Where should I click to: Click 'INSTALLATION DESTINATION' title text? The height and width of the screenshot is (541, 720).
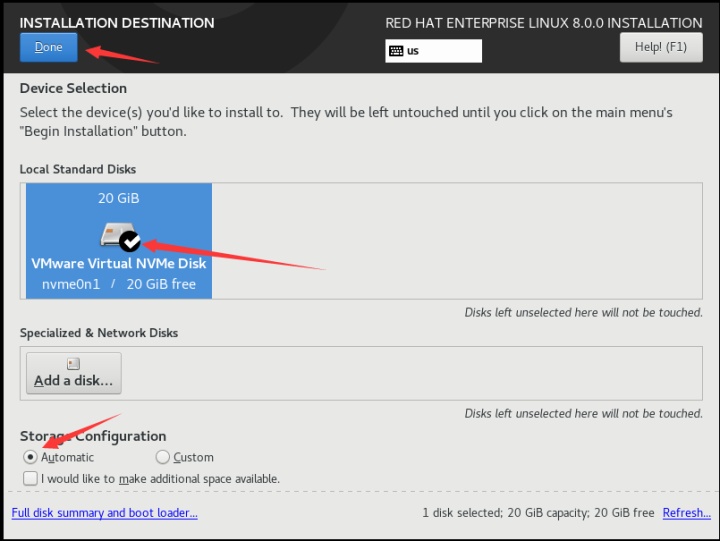tap(117, 23)
